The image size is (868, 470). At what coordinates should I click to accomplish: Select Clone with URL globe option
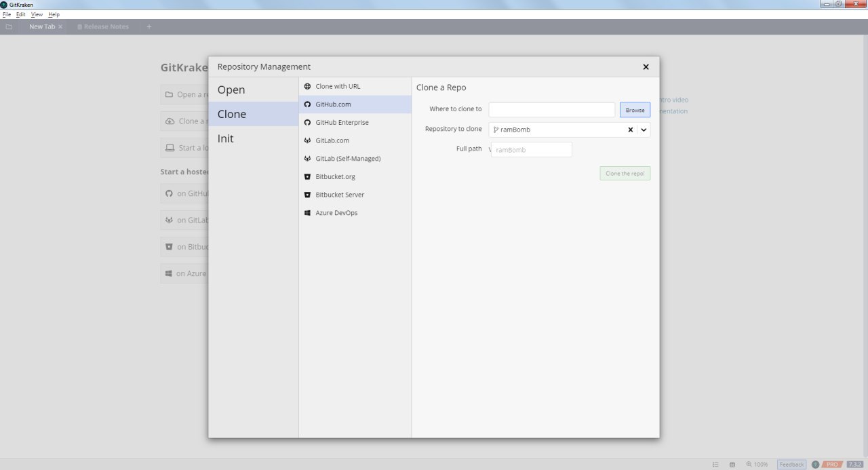click(355, 86)
